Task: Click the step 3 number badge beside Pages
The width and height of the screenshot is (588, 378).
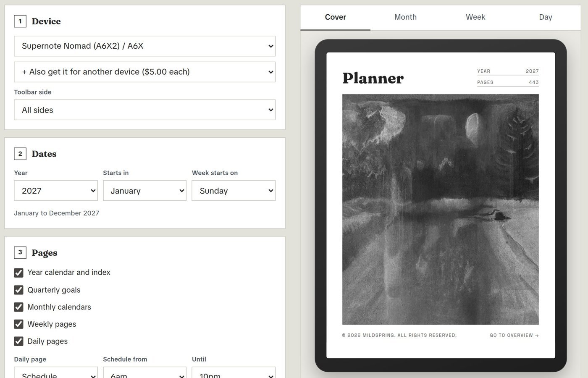Action: tap(20, 252)
